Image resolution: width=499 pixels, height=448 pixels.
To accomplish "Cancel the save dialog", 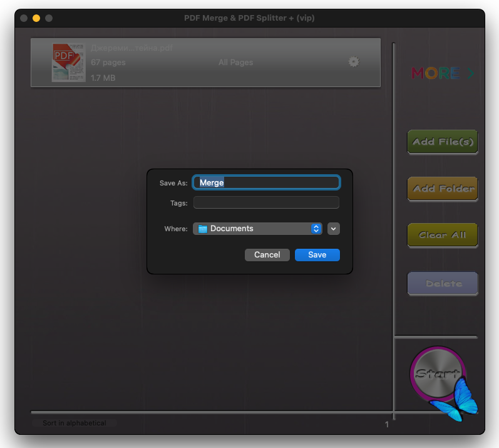I will point(267,255).
